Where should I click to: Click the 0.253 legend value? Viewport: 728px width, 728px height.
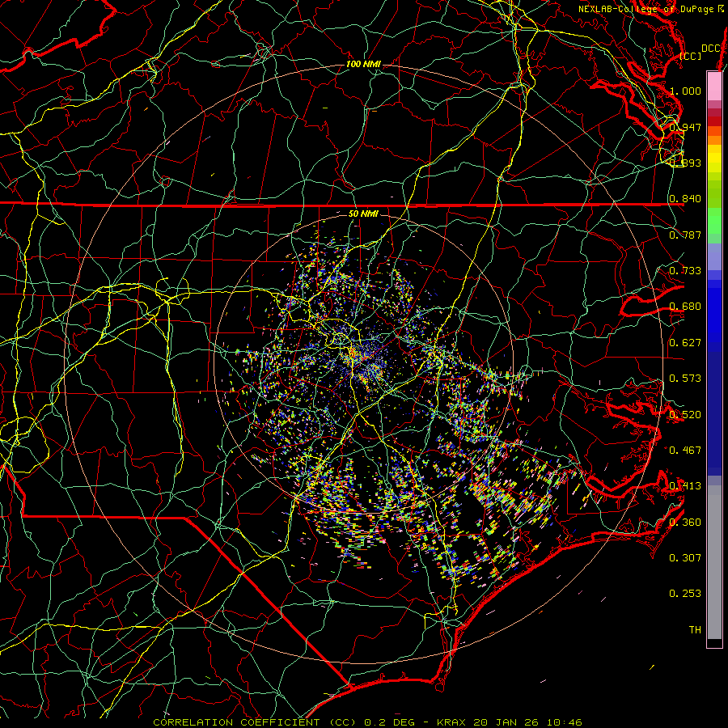(x=685, y=594)
